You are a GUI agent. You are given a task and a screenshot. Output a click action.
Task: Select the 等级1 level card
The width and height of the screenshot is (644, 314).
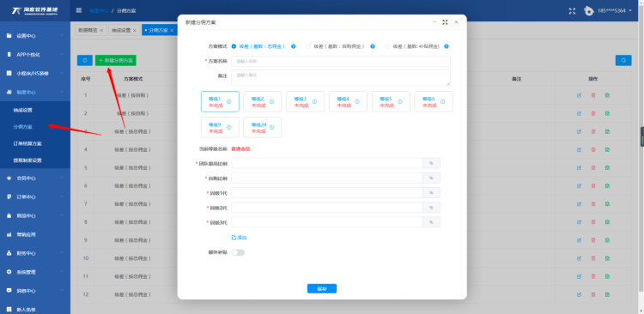pos(220,101)
